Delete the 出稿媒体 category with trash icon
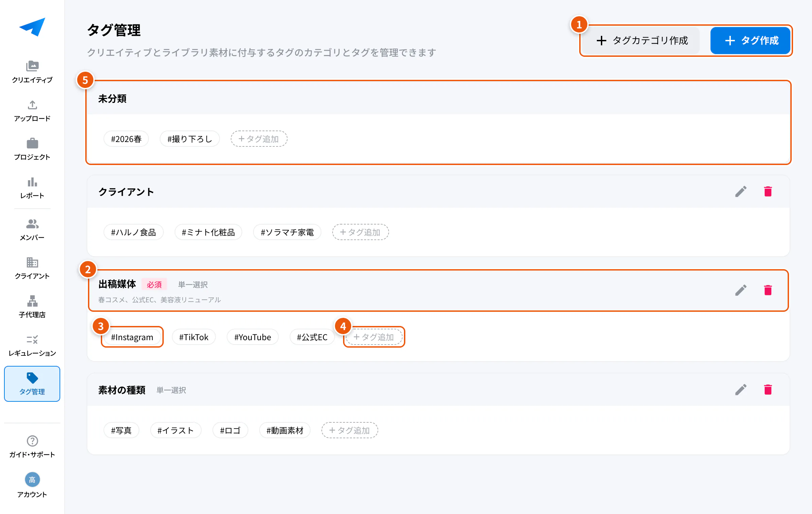This screenshot has width=812, height=514. click(x=768, y=290)
